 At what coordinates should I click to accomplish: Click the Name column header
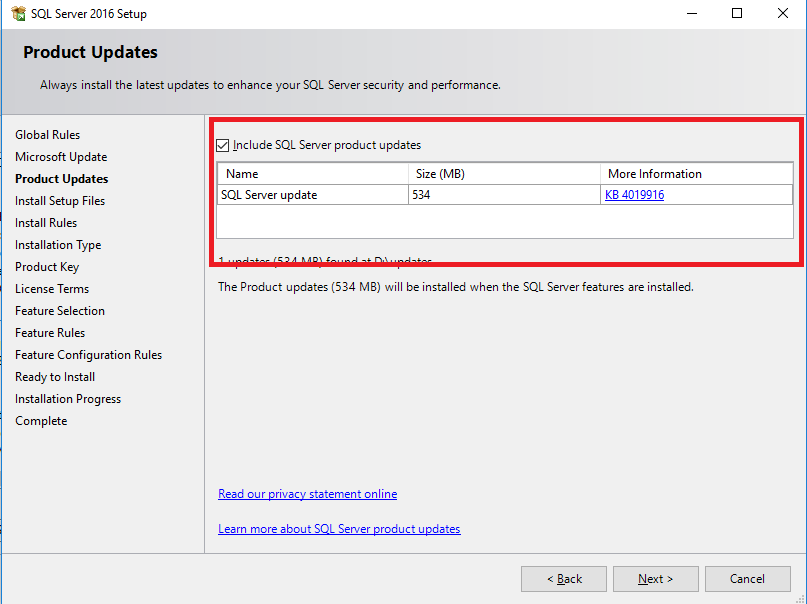[x=312, y=174]
